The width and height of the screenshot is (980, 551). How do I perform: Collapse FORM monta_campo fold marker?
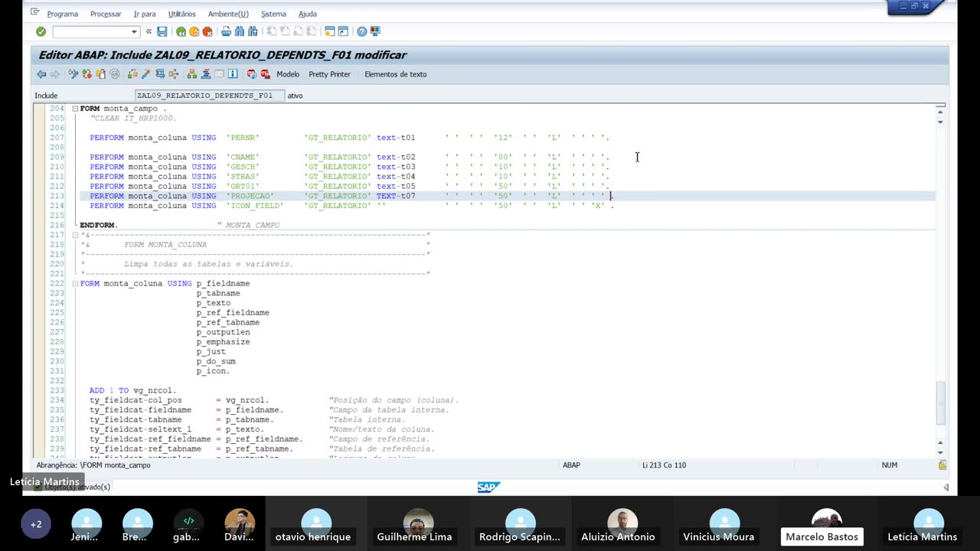pos(75,109)
